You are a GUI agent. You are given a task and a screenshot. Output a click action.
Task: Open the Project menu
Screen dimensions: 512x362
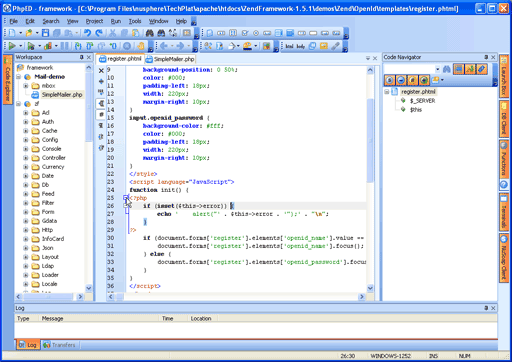(94, 21)
